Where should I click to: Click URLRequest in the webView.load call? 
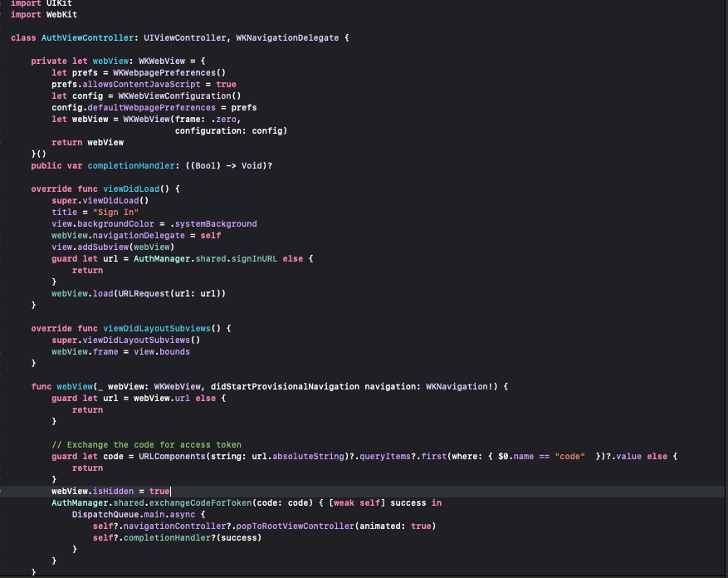144,293
